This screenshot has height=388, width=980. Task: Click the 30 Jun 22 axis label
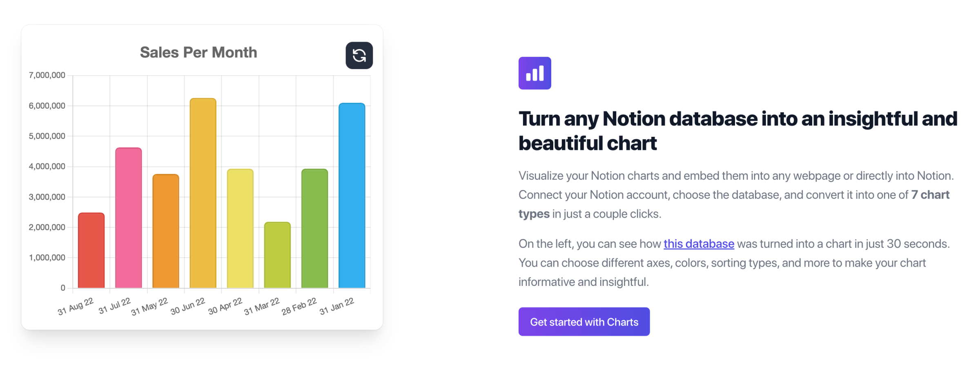(188, 306)
